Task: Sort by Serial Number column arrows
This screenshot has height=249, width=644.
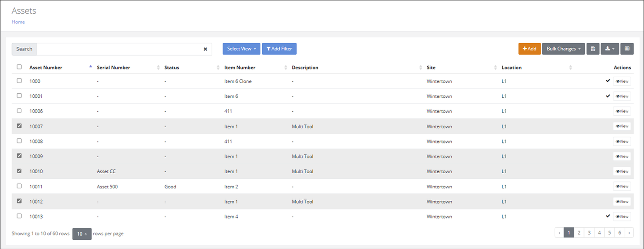Action: [159, 68]
